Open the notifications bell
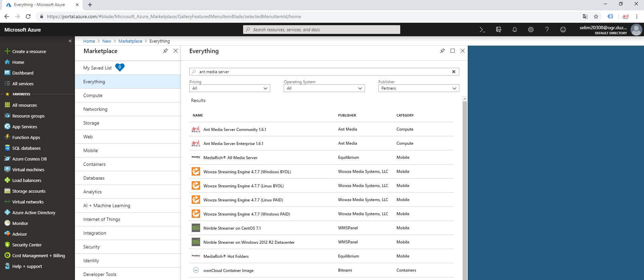This screenshot has height=280, width=644. pos(514,30)
